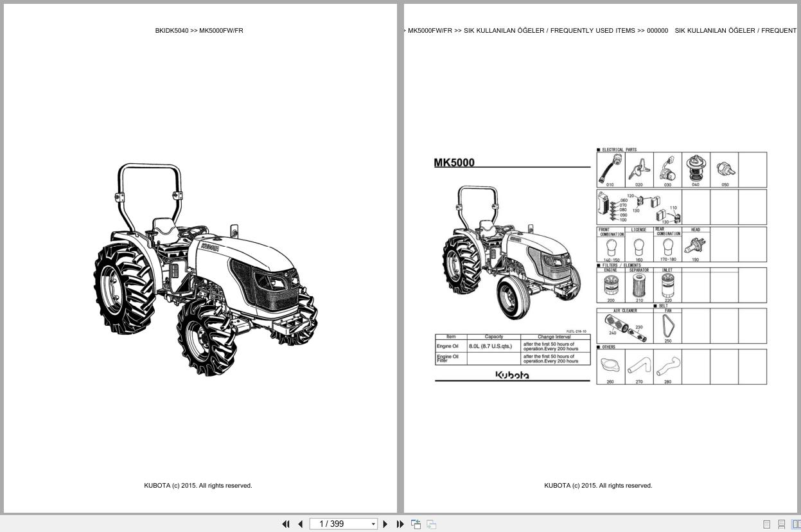The image size is (801, 532).
Task: Click the gasket part item 260
Action: click(x=610, y=367)
